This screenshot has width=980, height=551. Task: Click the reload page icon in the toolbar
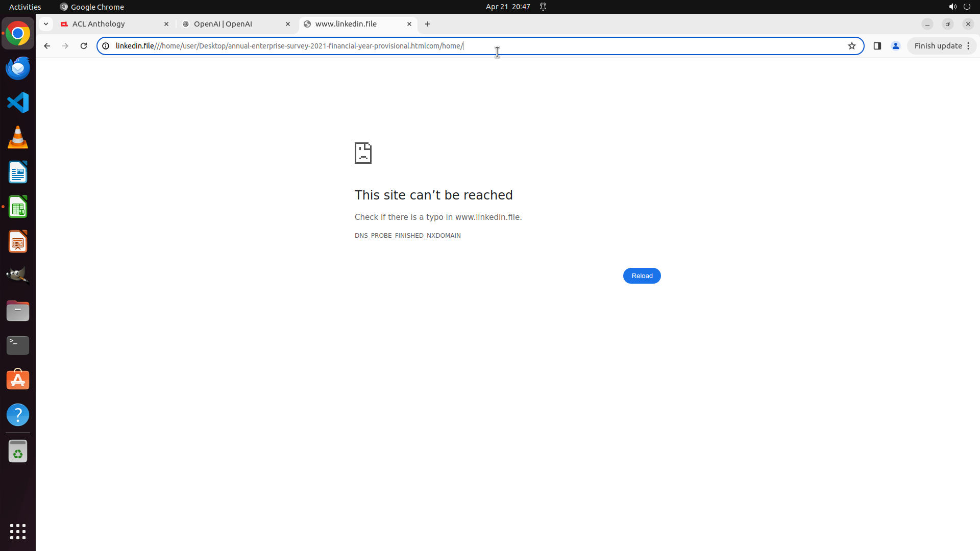(x=84, y=46)
